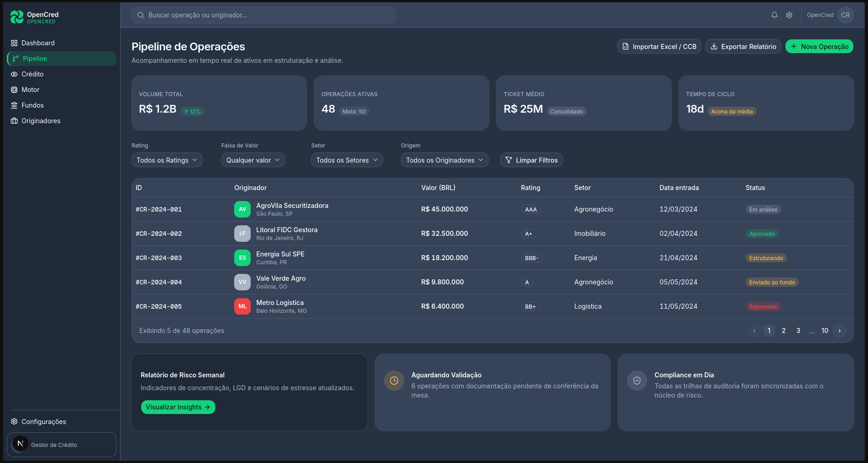The width and height of the screenshot is (868, 463).
Task: Open the Todos os Ratings dropdown
Action: [x=167, y=160]
